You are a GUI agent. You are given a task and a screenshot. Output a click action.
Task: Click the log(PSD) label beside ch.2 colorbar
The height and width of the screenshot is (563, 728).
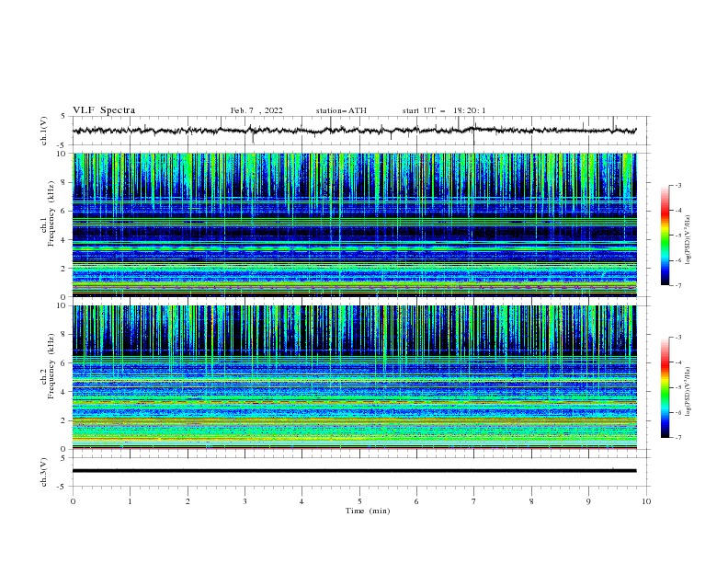pos(688,392)
